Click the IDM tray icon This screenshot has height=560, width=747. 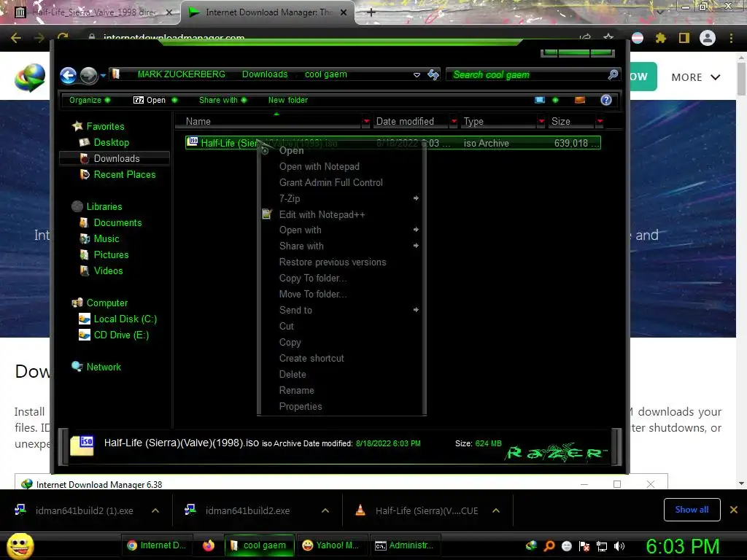[531, 545]
